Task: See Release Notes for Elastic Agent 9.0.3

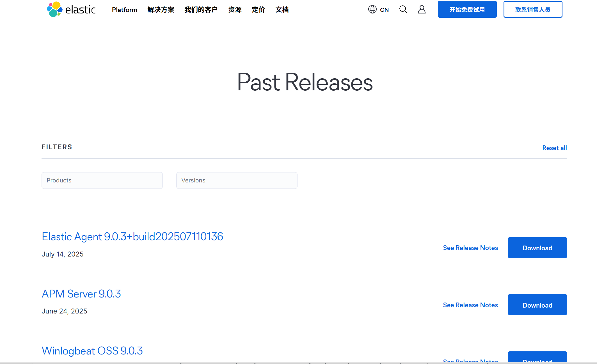Action: [470, 248]
